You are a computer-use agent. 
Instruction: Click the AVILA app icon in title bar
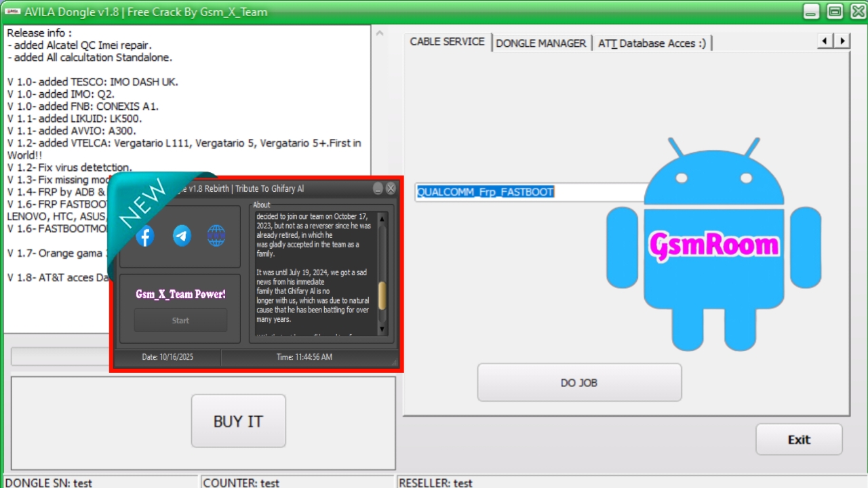click(x=12, y=12)
